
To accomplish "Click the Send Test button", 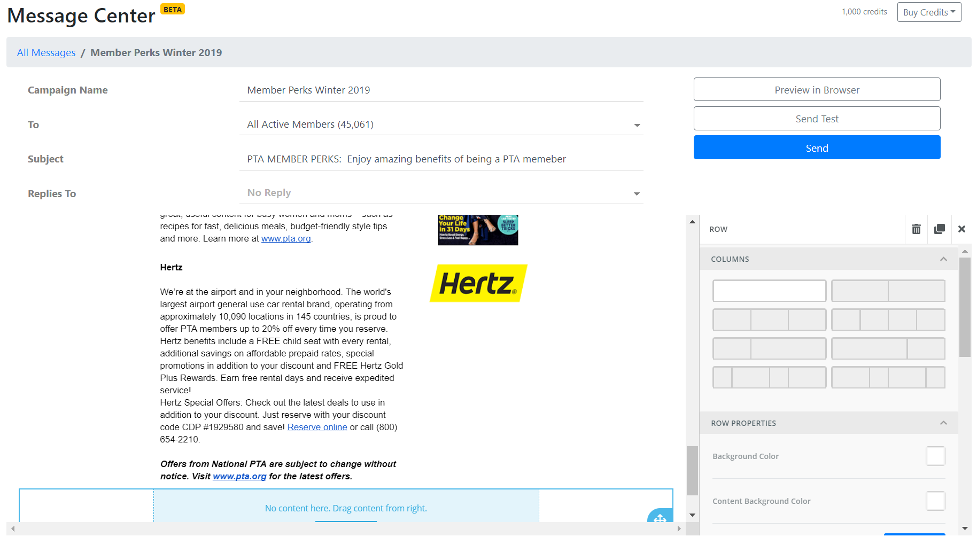I will 817,119.
